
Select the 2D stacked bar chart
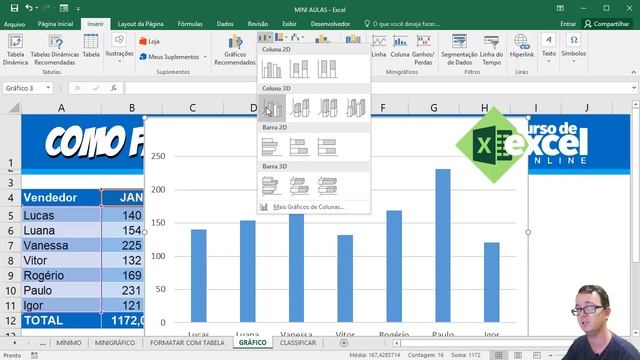[x=300, y=147]
